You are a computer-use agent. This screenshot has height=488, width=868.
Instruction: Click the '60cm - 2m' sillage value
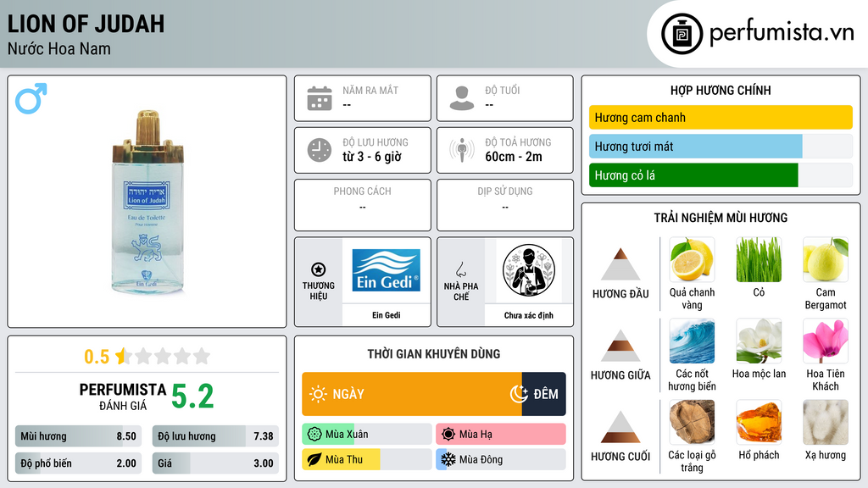514,157
